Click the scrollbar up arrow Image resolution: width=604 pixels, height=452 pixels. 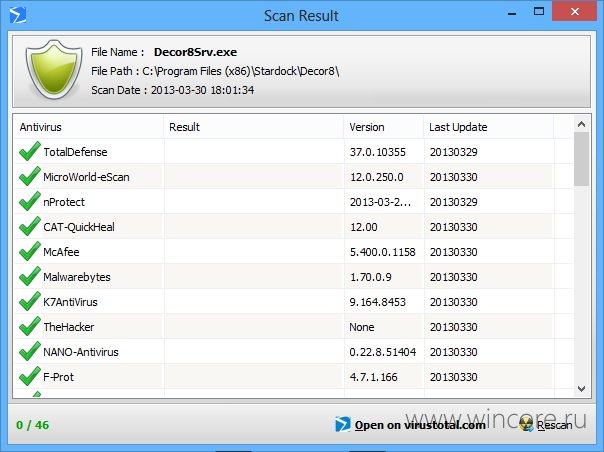pos(582,124)
